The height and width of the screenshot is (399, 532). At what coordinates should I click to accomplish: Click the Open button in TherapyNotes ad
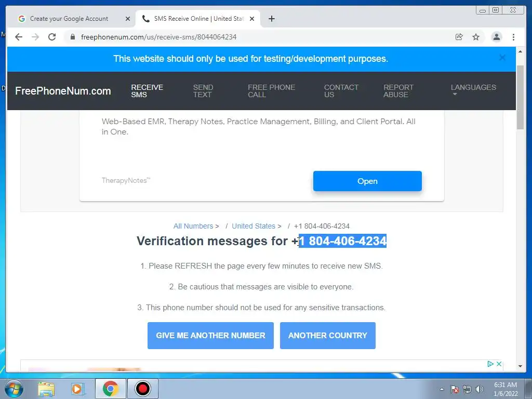point(367,181)
